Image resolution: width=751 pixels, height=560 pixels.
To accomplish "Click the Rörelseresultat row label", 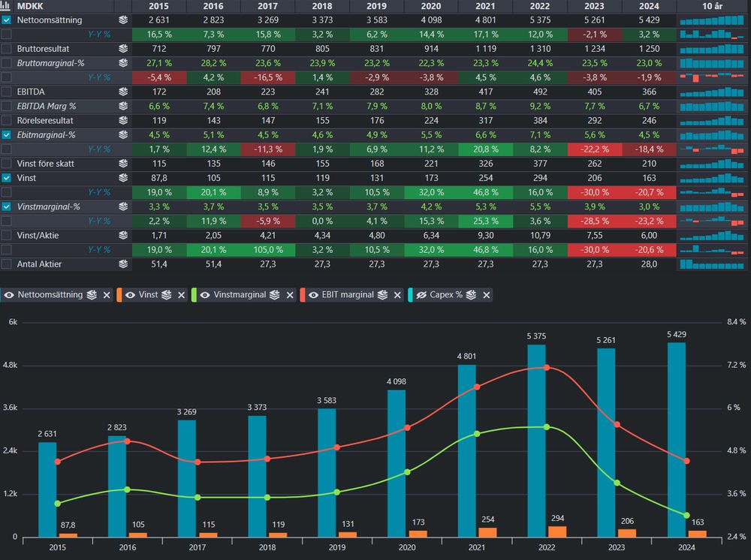I will pos(45,121).
